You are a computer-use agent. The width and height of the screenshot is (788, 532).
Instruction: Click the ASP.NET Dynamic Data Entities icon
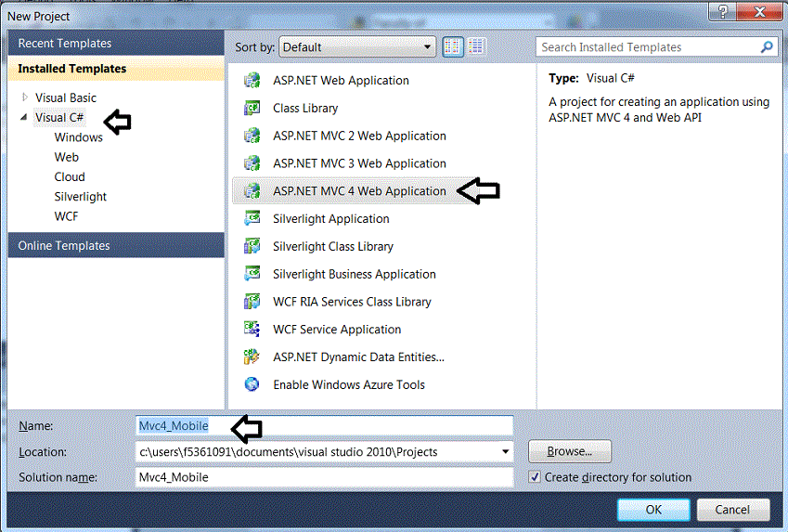pos(252,357)
